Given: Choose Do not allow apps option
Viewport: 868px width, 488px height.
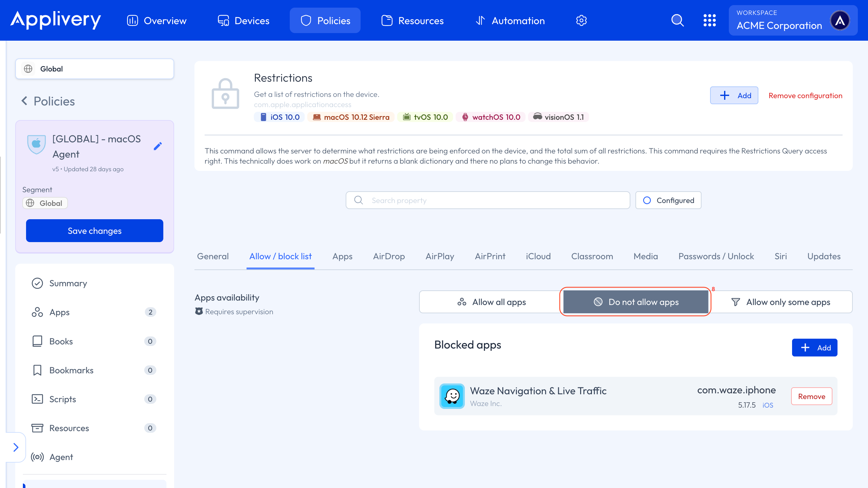Looking at the screenshot, I should [635, 302].
